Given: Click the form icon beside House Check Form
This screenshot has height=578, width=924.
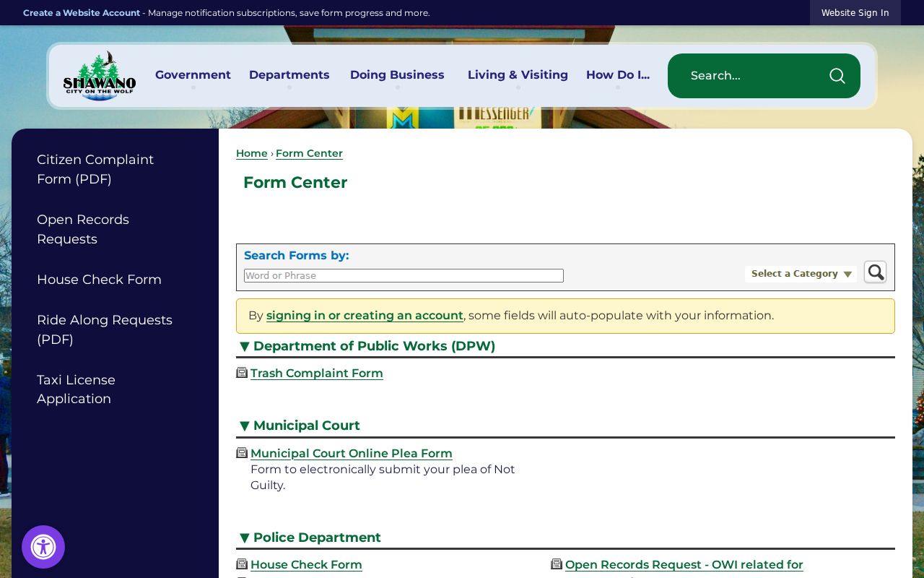Looking at the screenshot, I should point(242,564).
